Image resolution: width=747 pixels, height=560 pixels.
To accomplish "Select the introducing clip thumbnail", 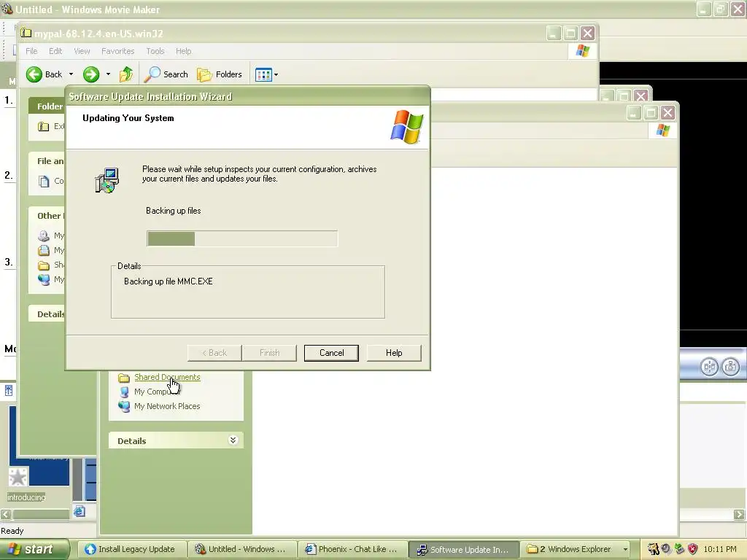I will pos(39,446).
